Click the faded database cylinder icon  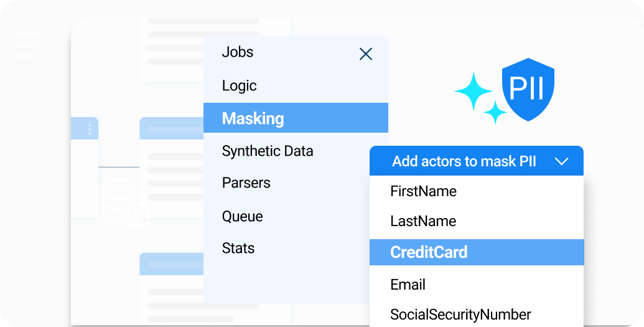pos(118,198)
